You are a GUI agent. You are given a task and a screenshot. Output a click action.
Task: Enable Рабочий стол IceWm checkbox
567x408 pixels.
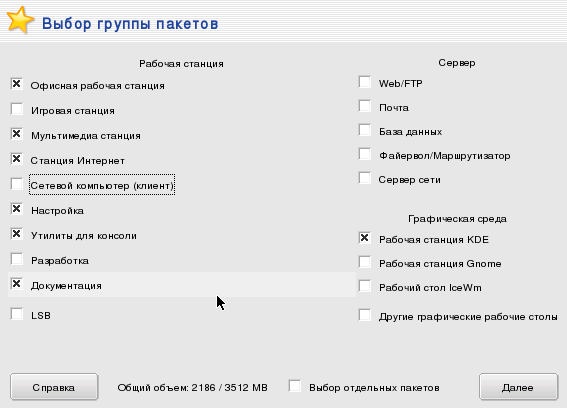(x=365, y=286)
